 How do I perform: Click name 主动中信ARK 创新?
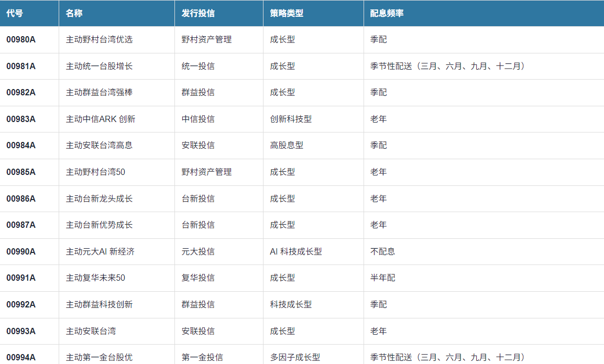[101, 119]
